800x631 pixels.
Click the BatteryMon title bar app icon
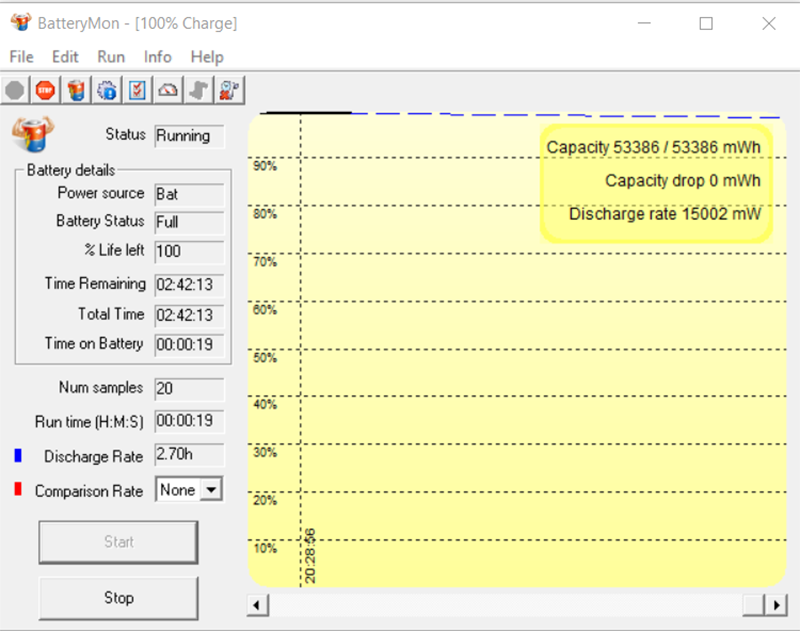coord(20,23)
